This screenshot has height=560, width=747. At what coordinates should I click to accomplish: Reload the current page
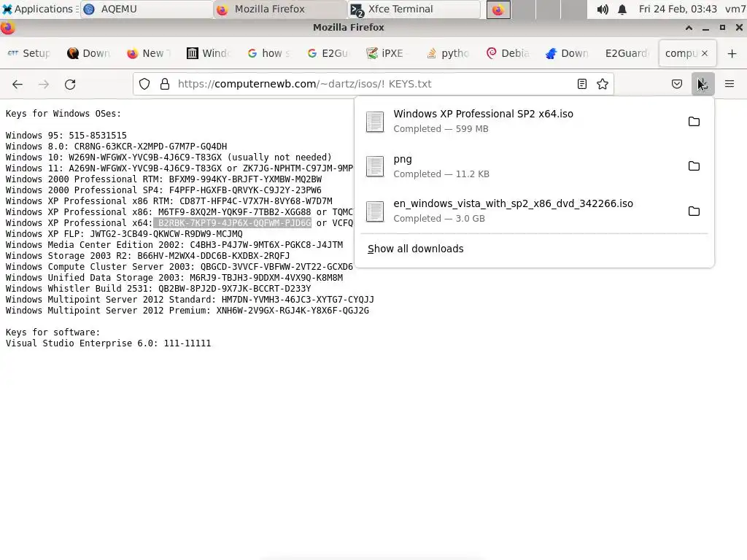point(70,85)
